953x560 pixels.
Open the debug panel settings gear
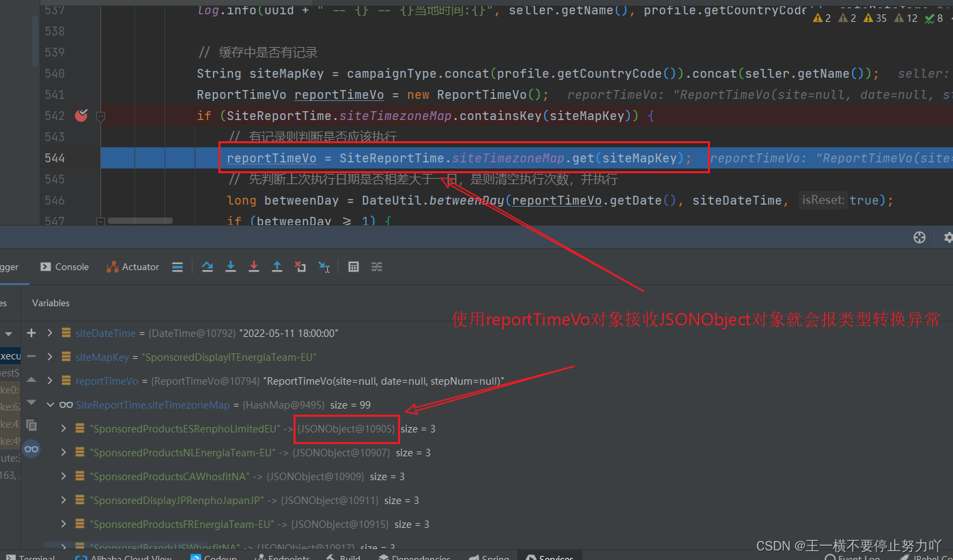(x=948, y=237)
